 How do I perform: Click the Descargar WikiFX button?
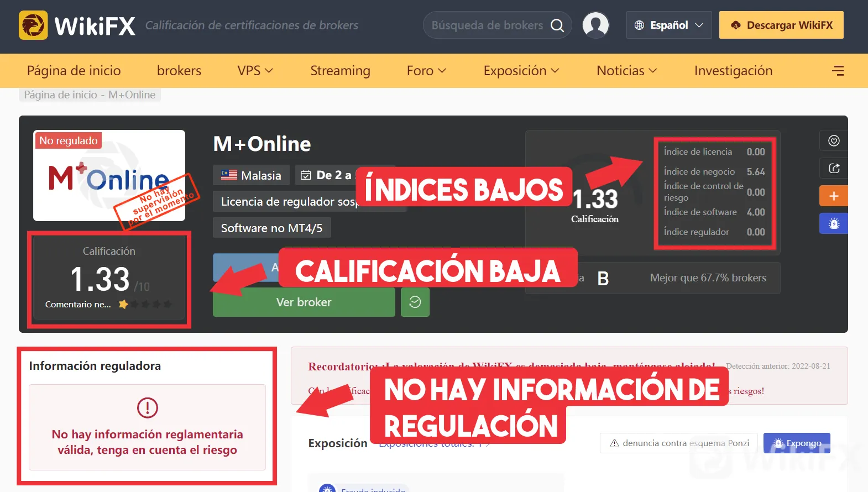(781, 25)
